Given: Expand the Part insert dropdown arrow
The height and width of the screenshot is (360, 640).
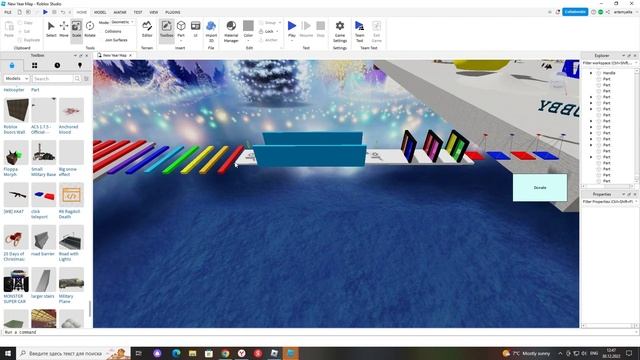Looking at the screenshot, I should pyautogui.click(x=181, y=40).
